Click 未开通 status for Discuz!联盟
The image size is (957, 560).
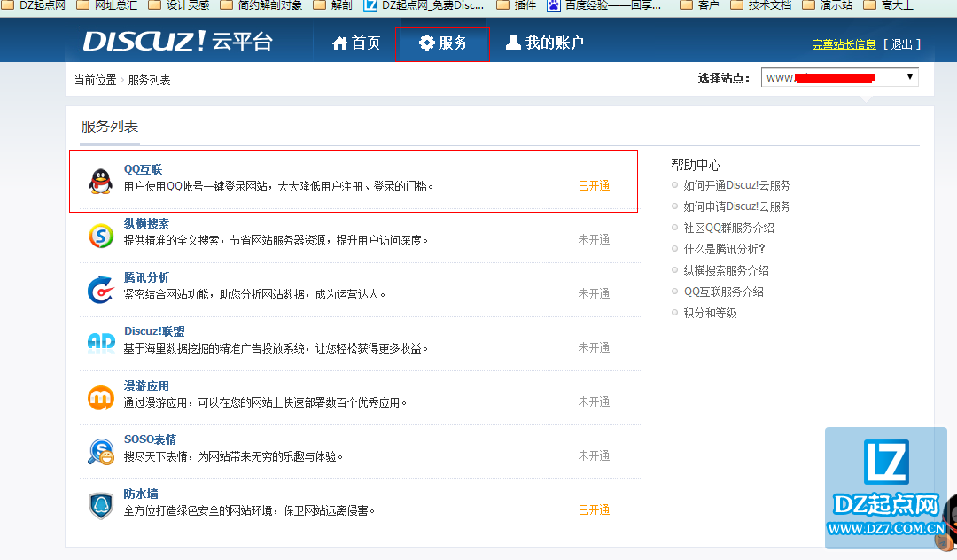[594, 347]
